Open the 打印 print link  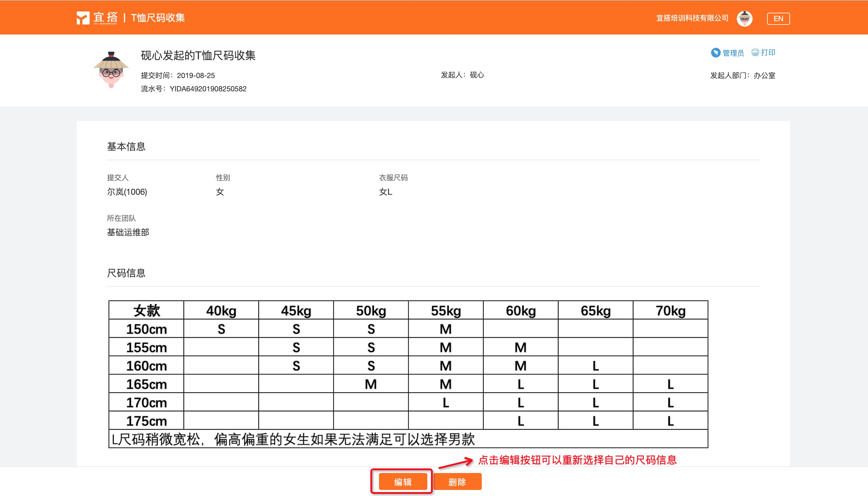[x=768, y=52]
